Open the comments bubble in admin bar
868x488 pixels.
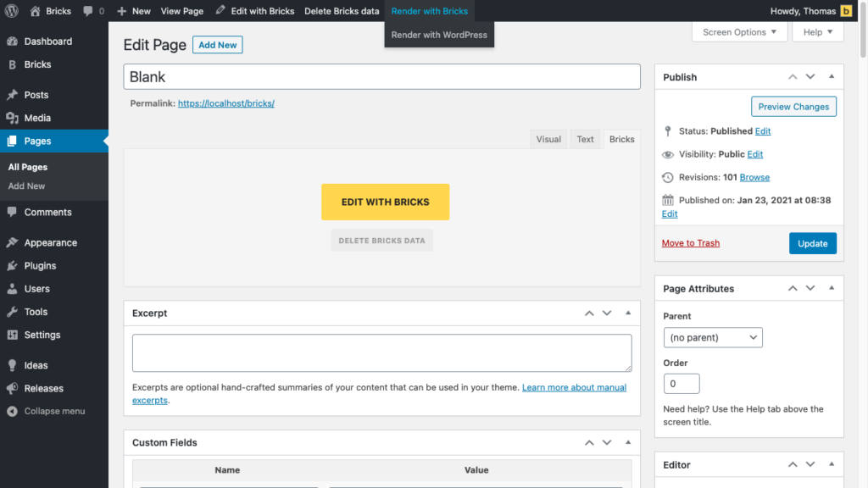[x=93, y=11]
